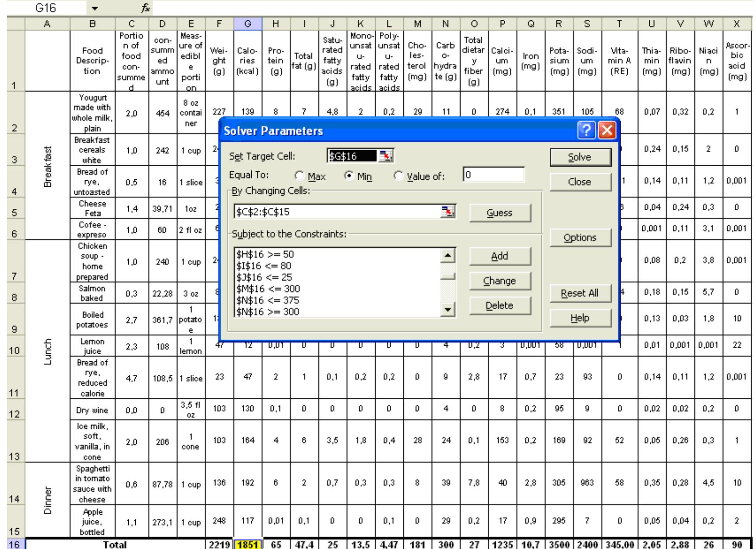Open Solver Options
This screenshot has width=756, height=549.
tap(581, 237)
